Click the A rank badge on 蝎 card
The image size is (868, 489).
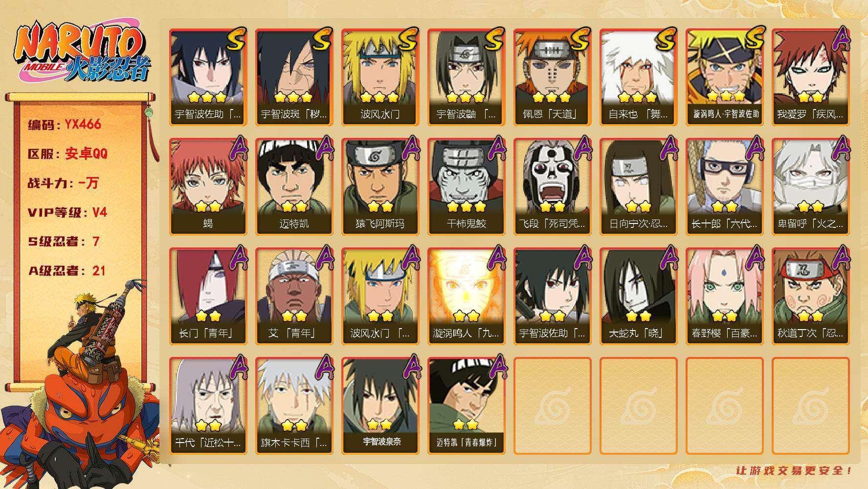[x=236, y=148]
